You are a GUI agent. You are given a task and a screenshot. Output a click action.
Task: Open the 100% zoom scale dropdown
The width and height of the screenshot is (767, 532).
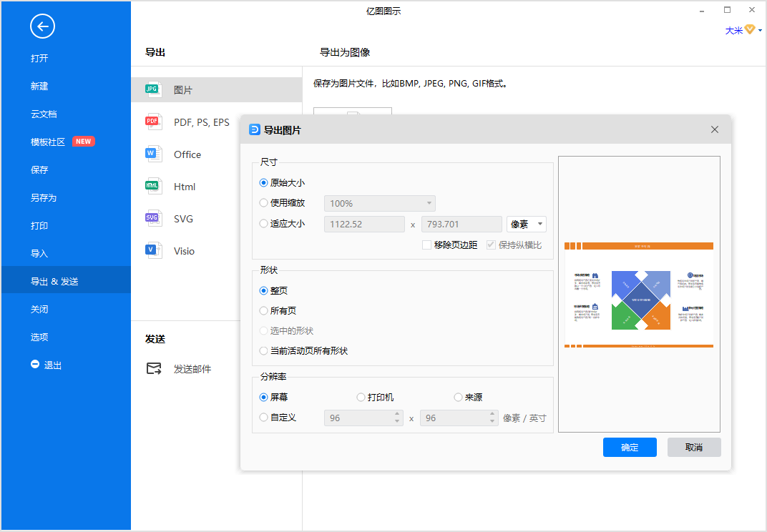coord(380,203)
